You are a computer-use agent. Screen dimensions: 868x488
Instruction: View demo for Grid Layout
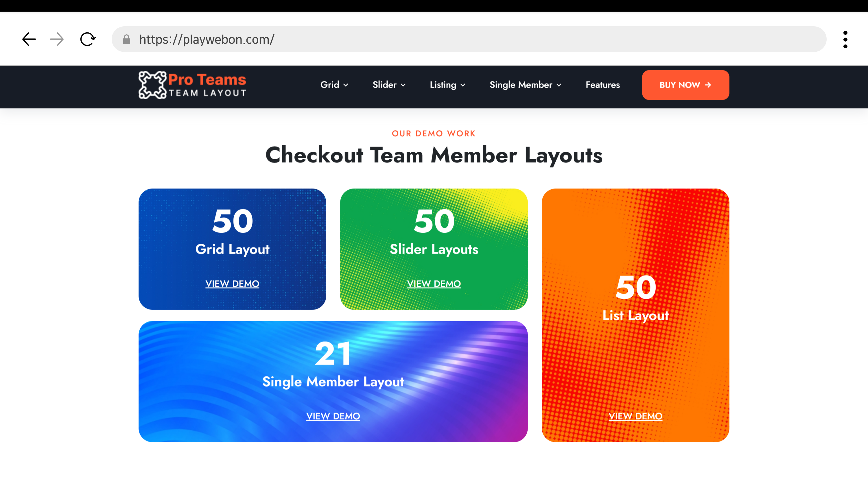[x=232, y=284]
